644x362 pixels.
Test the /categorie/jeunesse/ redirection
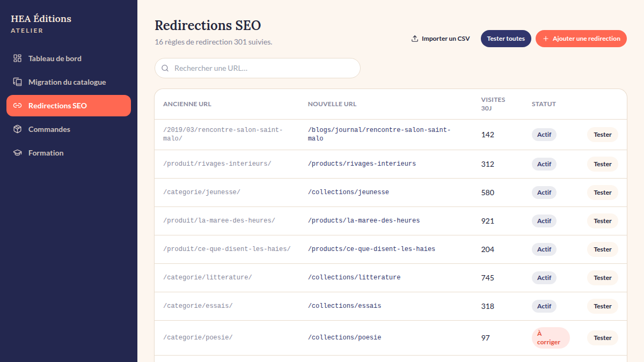(x=603, y=193)
